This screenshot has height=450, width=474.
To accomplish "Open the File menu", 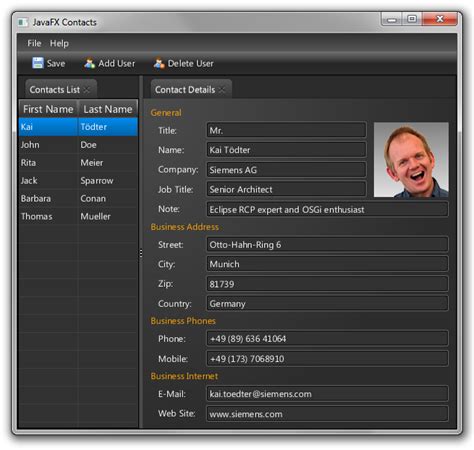I will point(34,43).
